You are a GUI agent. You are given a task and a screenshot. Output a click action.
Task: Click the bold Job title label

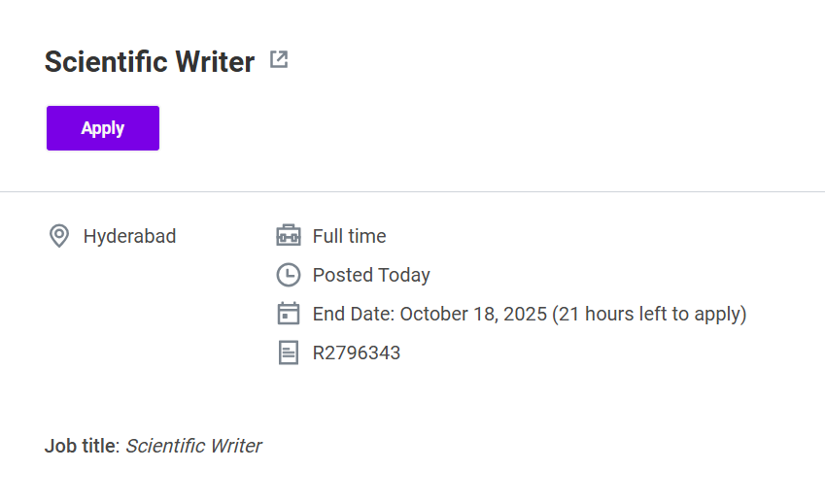(x=80, y=447)
